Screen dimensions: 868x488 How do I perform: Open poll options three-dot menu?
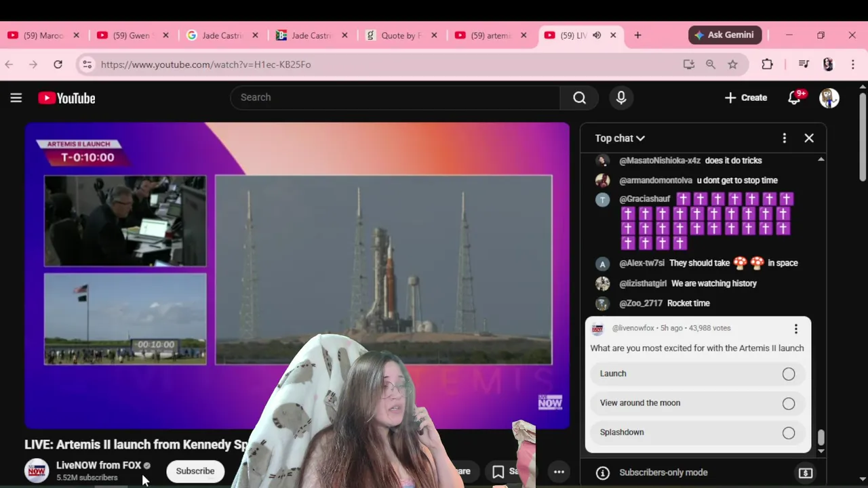click(795, 329)
